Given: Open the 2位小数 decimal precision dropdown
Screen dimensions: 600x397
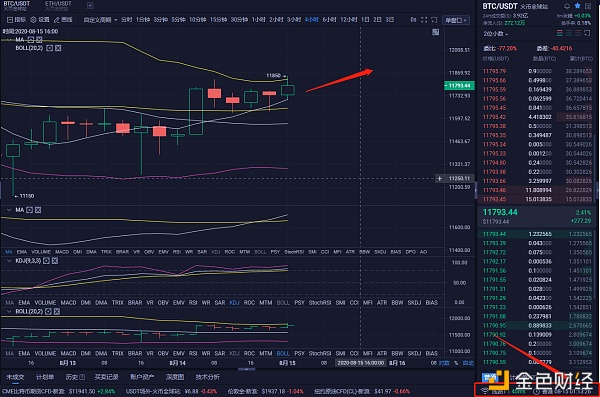Looking at the screenshot, I should click(496, 34).
